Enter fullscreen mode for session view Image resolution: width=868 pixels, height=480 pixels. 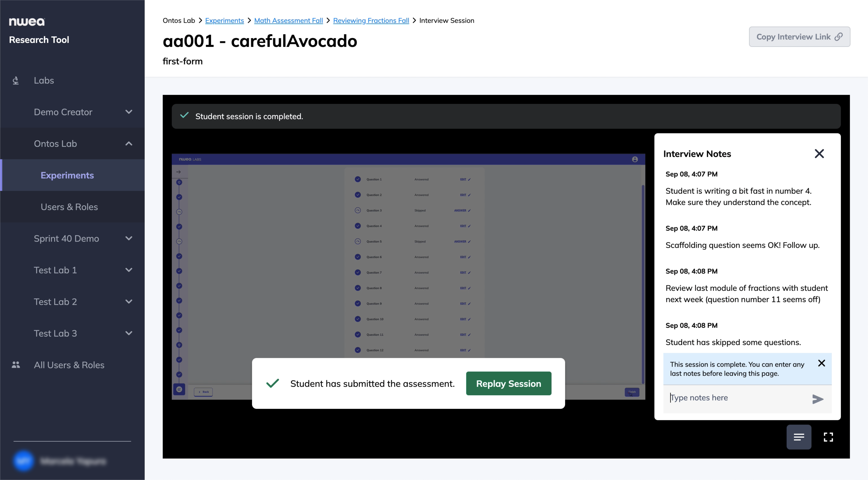click(x=828, y=437)
